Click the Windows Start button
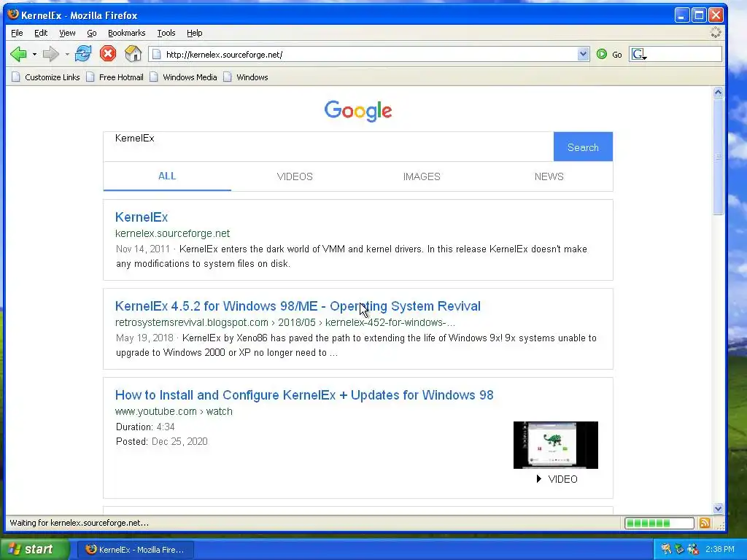747x560 pixels. 34,549
